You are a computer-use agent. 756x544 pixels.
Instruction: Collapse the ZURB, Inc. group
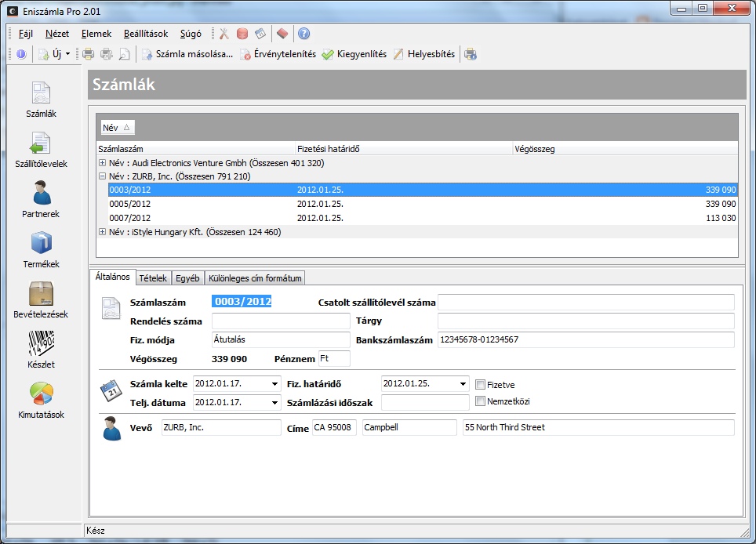tap(102, 176)
